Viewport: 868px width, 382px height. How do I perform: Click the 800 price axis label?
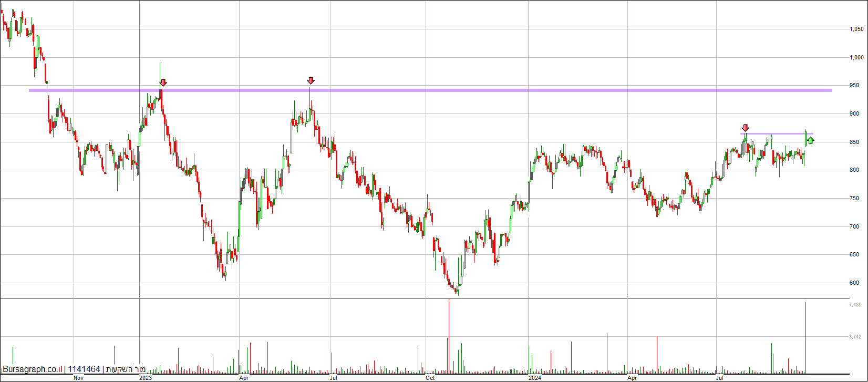pos(854,170)
